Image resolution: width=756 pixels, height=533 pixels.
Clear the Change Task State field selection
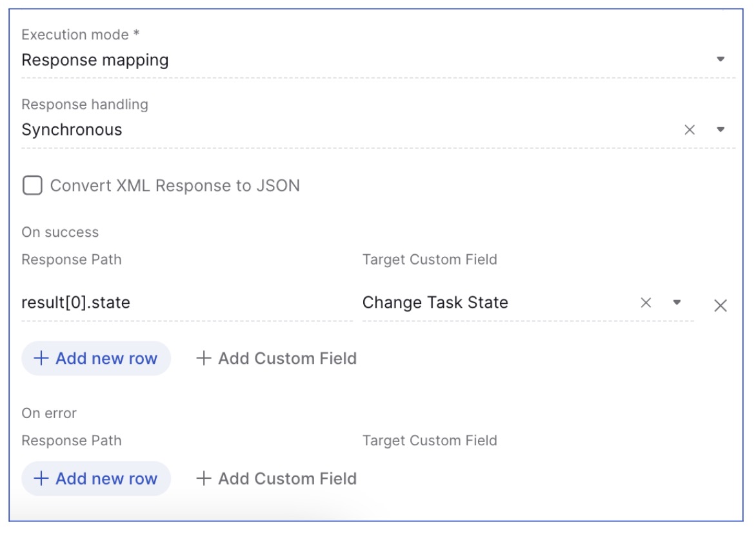pos(646,303)
